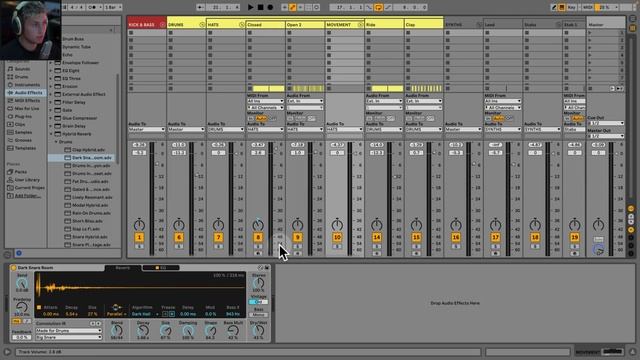Viewport: 640px width, 360px height.
Task: Select the Audio Effects browser category
Action: point(28,93)
